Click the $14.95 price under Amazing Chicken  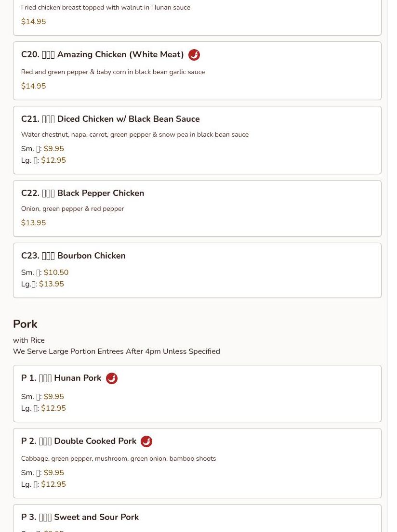(33, 86)
